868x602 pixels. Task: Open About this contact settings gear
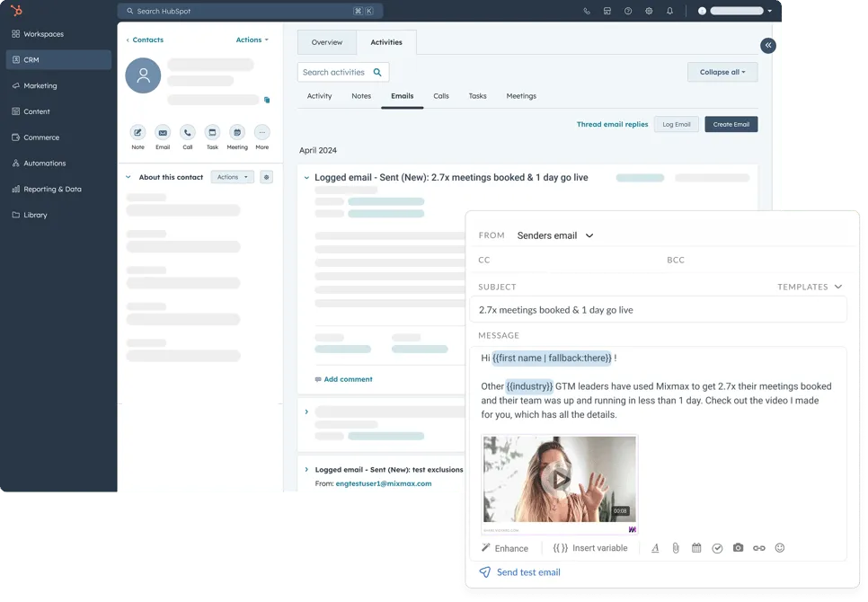266,177
